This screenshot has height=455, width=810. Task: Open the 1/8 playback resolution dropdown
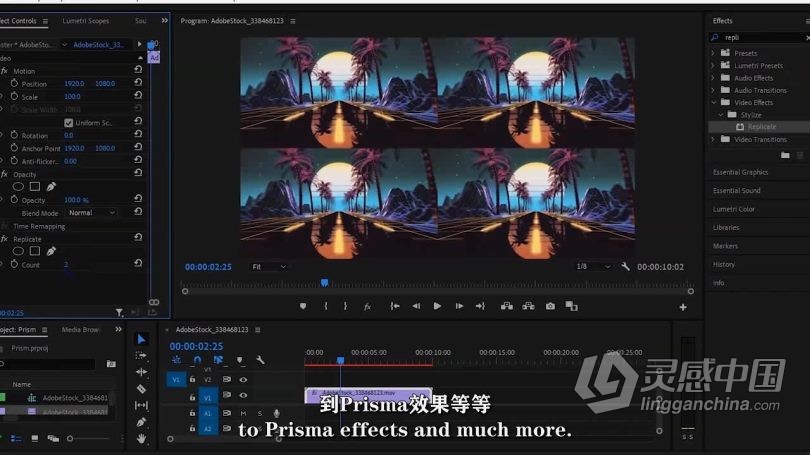(x=594, y=266)
